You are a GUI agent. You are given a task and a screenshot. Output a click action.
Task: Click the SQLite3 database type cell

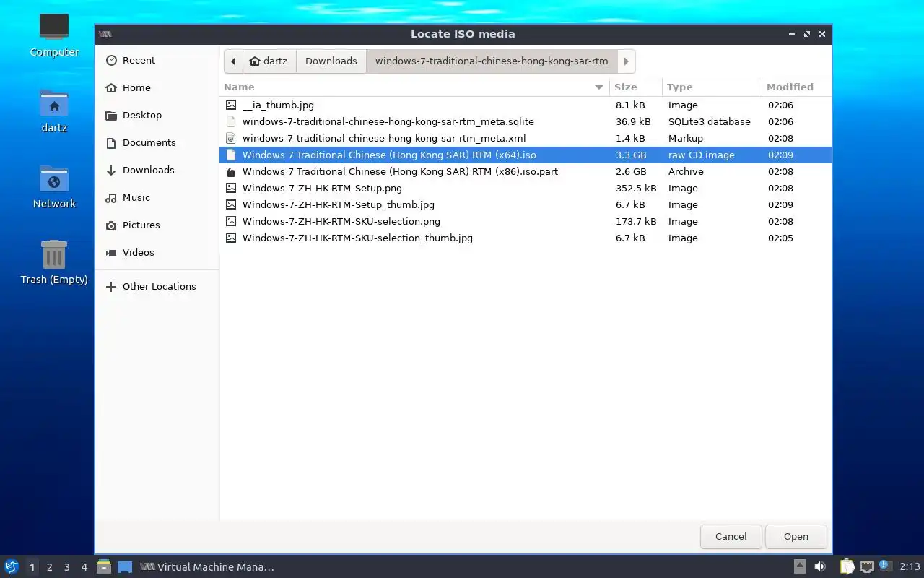710,122
